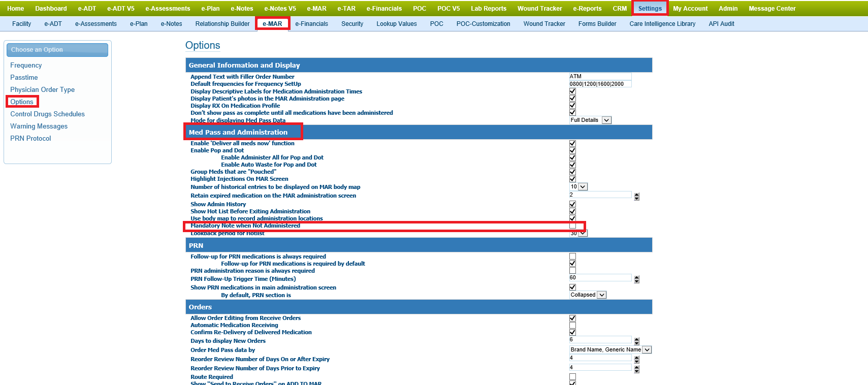This screenshot has height=385, width=868.
Task: Open Control Drugs Schedules link
Action: tap(47, 114)
